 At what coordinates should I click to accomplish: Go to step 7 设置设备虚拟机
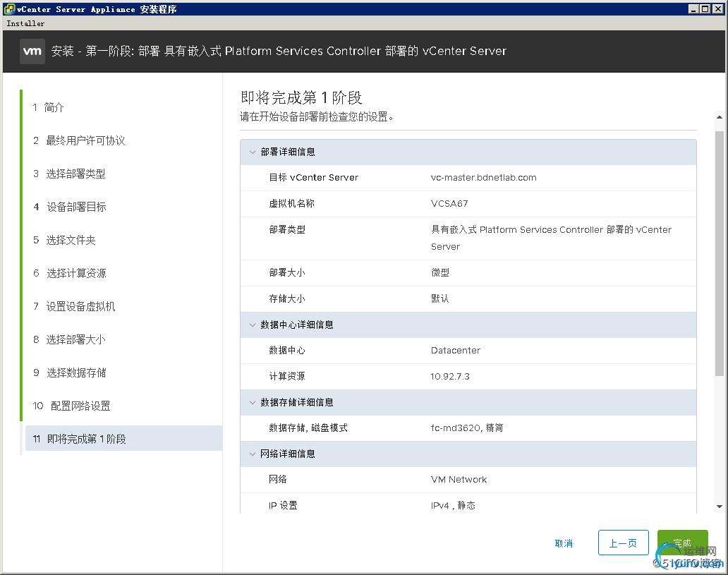click(74, 306)
